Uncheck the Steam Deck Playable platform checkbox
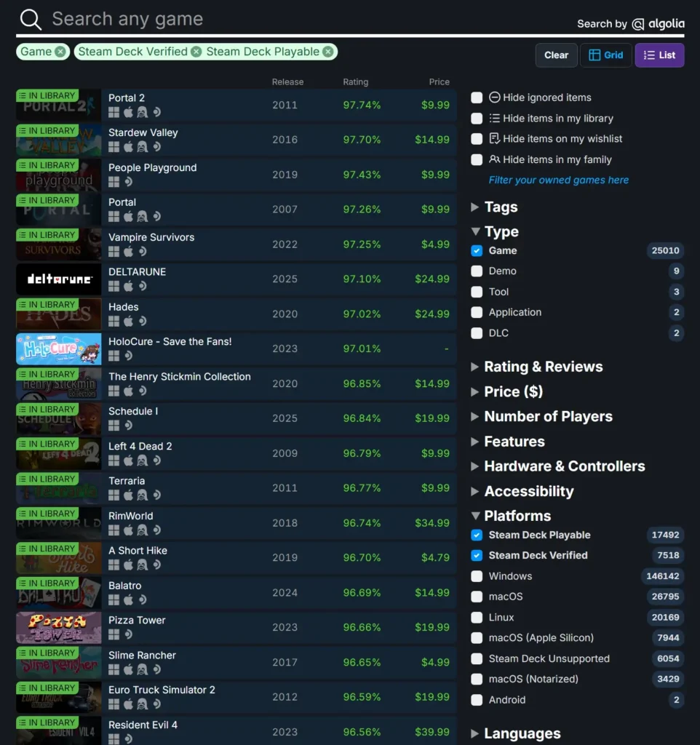This screenshot has width=700, height=745. point(477,535)
